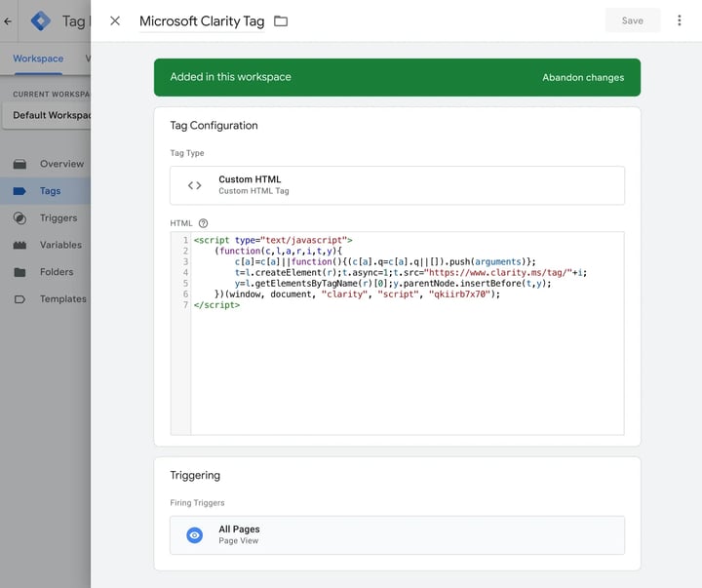This screenshot has width=702, height=588.
Task: Select the Custom HTML tag type row
Action: point(397,185)
